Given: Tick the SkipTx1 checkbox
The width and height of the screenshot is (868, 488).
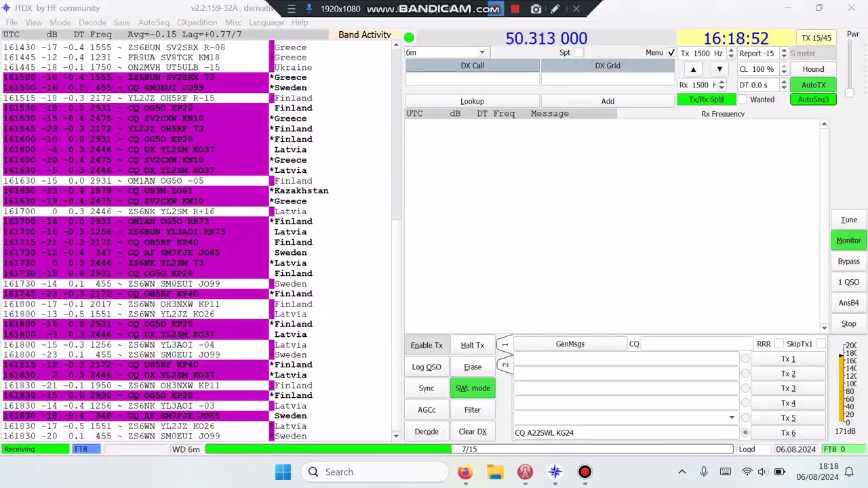Looking at the screenshot, I should [821, 344].
